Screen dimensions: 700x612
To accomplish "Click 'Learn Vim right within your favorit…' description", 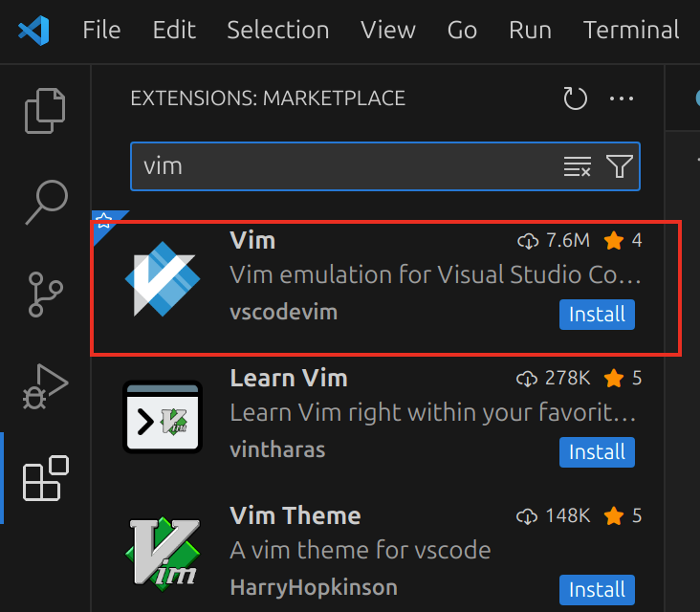I will (432, 412).
